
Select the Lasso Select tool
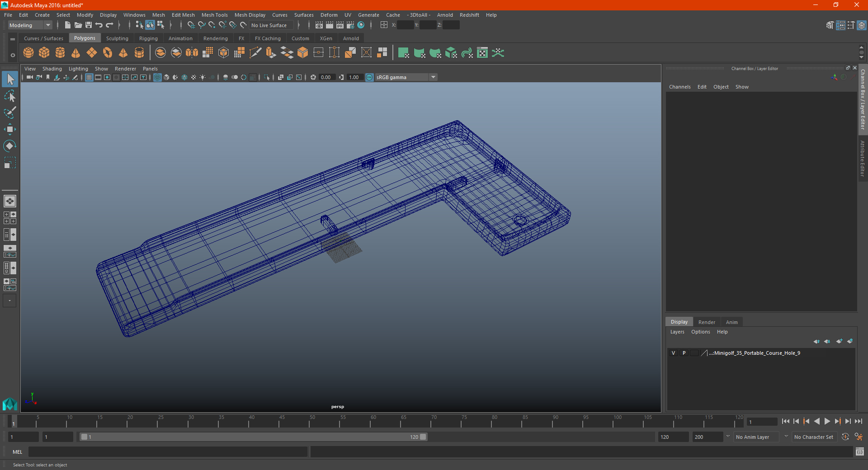(x=10, y=96)
